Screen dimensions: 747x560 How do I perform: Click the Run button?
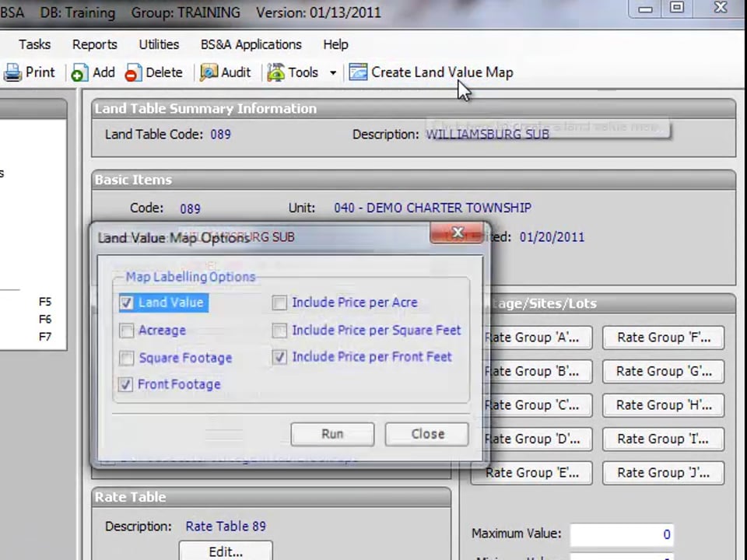point(332,434)
